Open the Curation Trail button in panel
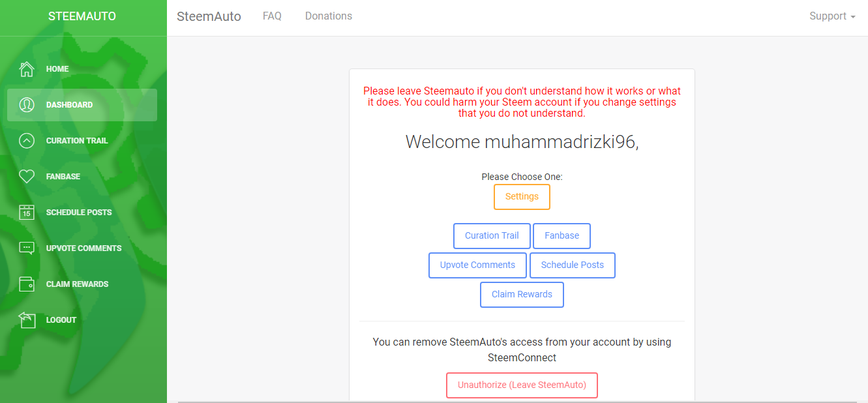Viewport: 868px width, 403px height. coord(492,236)
